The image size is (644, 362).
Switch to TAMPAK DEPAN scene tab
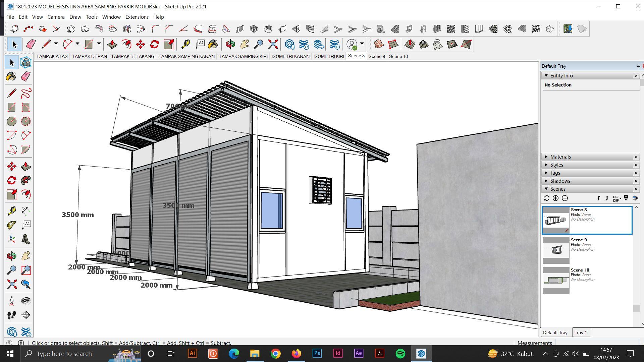pos(89,56)
